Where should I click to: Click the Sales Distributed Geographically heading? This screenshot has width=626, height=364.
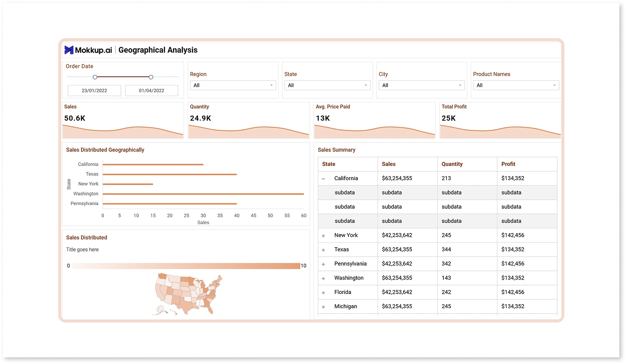coord(105,150)
